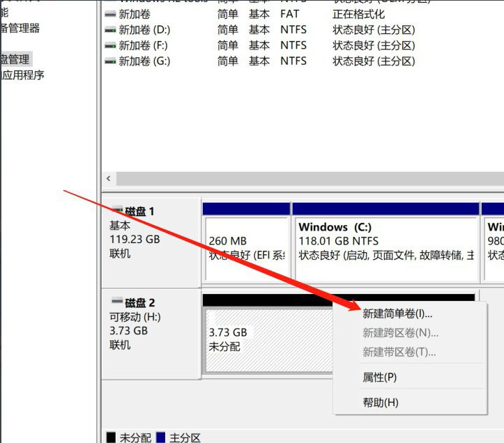Click the black 未分配 legend swatch
Screen dimensions: 504x443
click(x=111, y=437)
